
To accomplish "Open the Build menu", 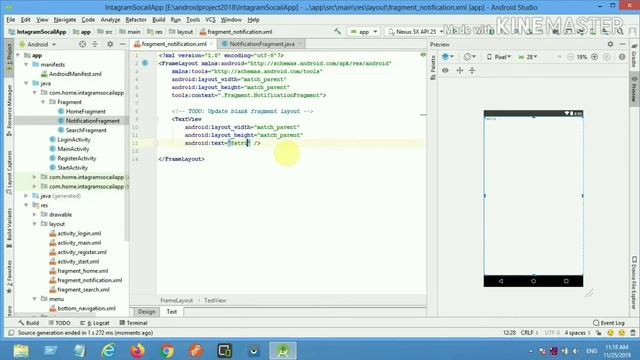I will click(158, 20).
